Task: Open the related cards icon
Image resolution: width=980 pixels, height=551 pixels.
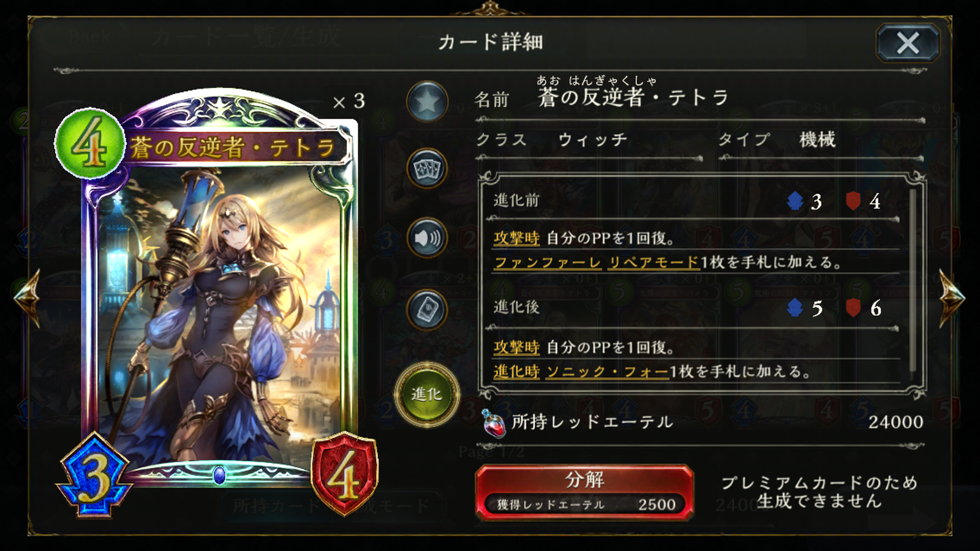Action: [427, 168]
